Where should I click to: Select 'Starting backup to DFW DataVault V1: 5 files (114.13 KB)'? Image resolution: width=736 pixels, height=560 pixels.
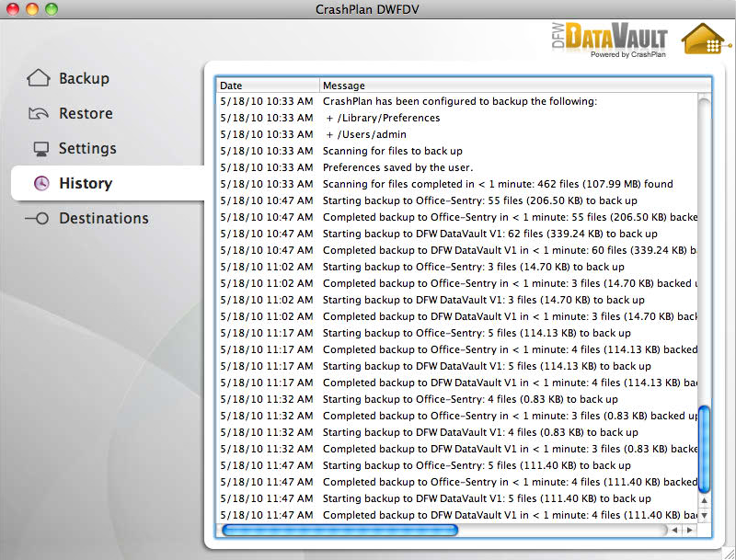click(457, 366)
